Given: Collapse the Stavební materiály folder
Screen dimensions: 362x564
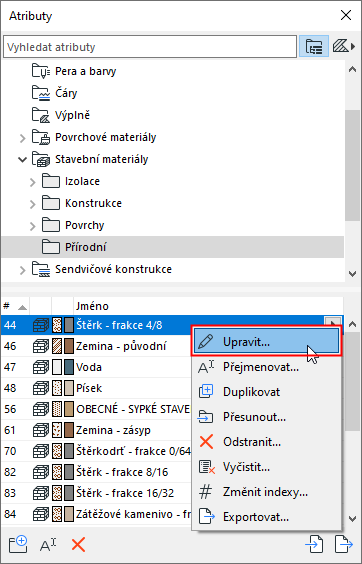Looking at the screenshot, I should tap(23, 159).
